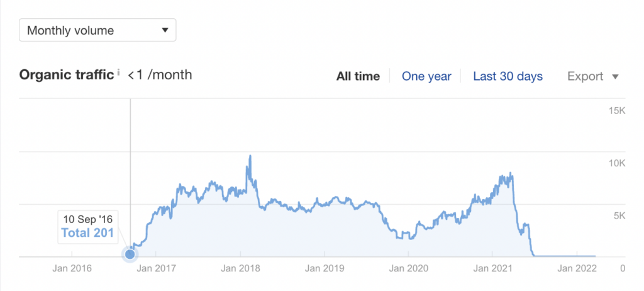Select the All time range tab

click(x=358, y=76)
